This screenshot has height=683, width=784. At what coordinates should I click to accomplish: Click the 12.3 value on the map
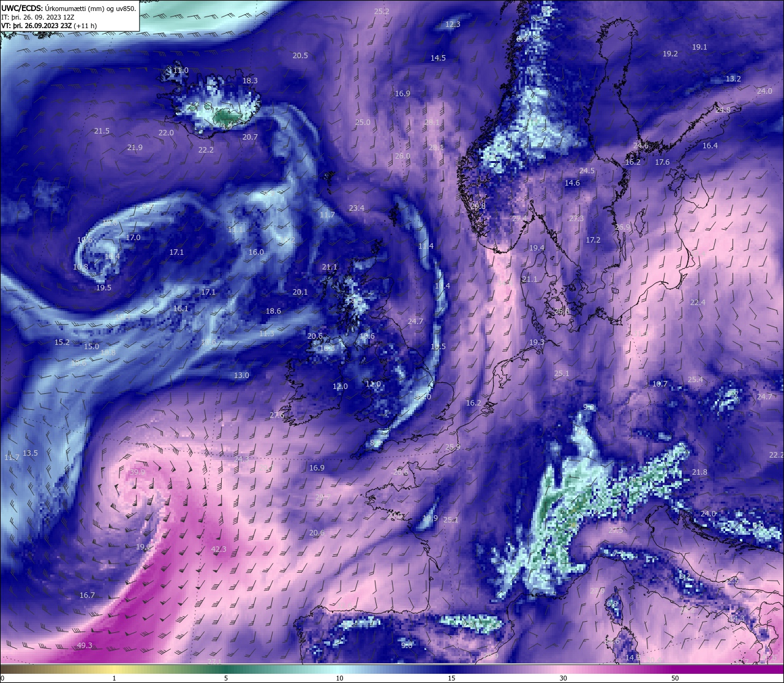(x=453, y=25)
